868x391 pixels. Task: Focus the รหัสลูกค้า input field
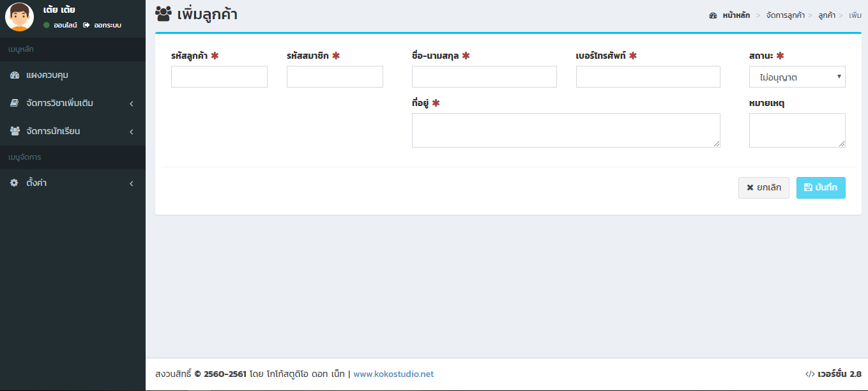219,77
